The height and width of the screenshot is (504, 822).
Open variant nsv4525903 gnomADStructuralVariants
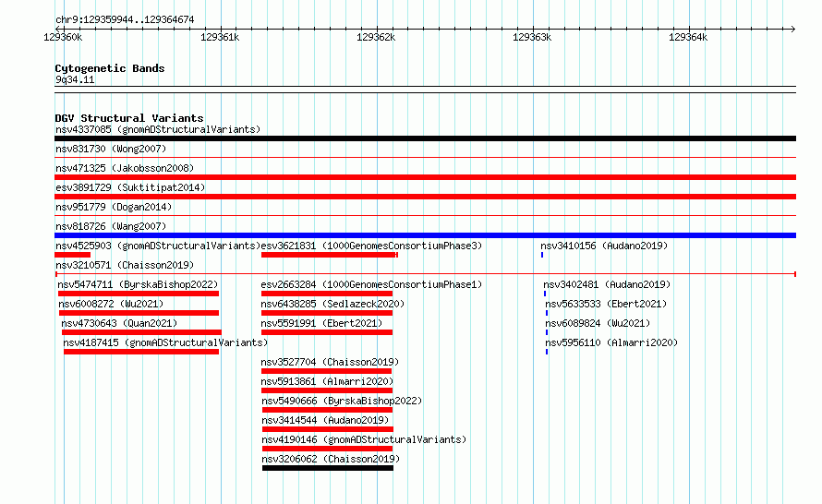pyautogui.click(x=158, y=246)
